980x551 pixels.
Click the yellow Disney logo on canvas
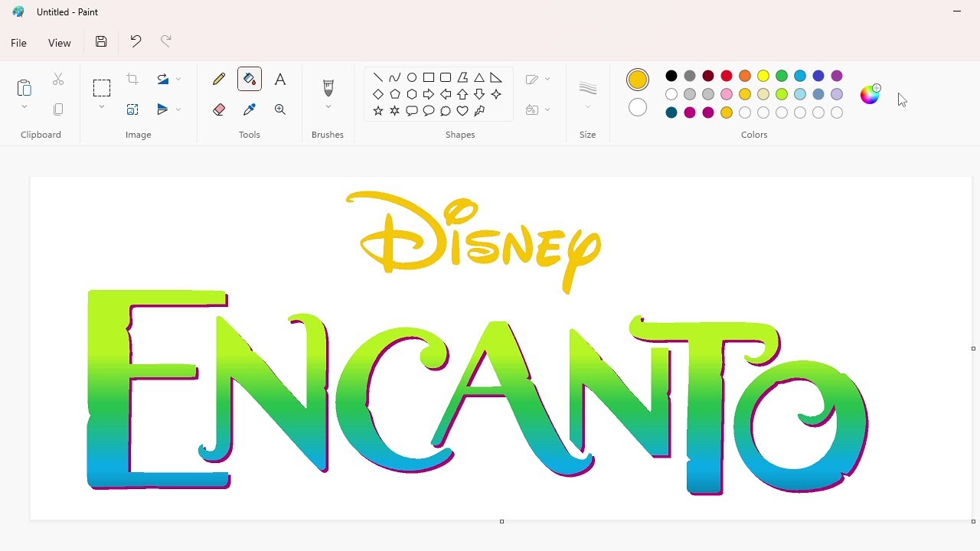474,242
